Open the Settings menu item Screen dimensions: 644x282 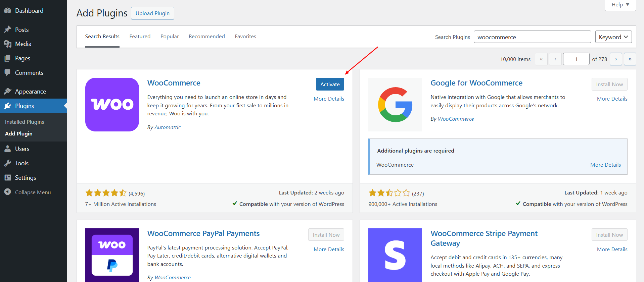[x=34, y=178]
